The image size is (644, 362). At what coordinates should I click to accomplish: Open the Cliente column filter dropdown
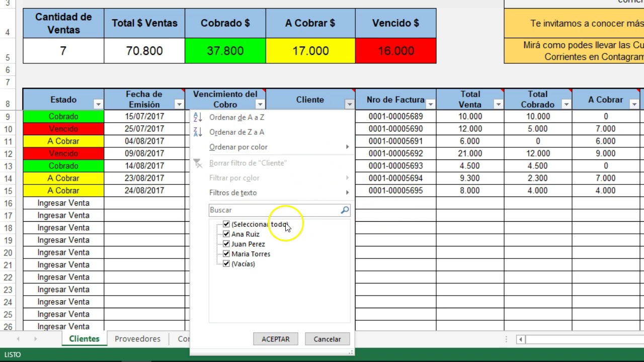(x=349, y=105)
